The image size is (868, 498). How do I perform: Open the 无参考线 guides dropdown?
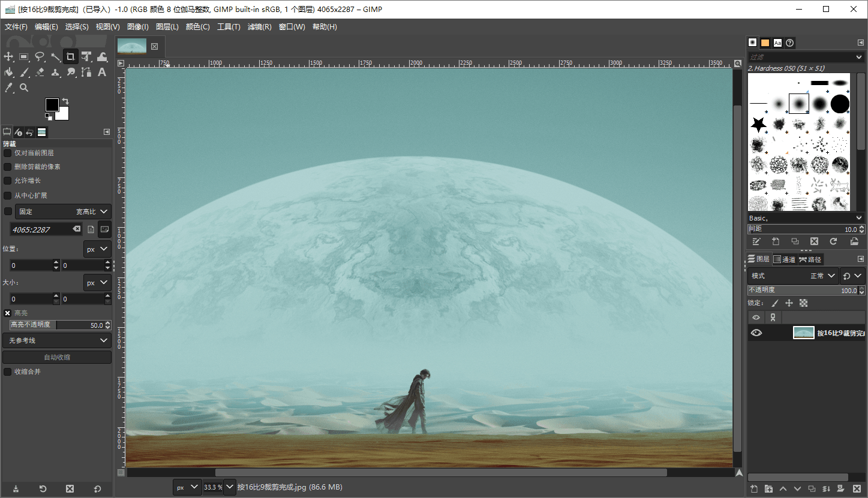pyautogui.click(x=57, y=340)
